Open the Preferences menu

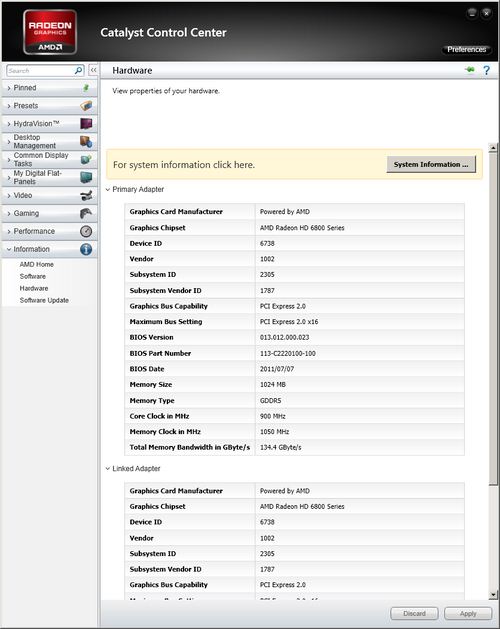point(466,49)
